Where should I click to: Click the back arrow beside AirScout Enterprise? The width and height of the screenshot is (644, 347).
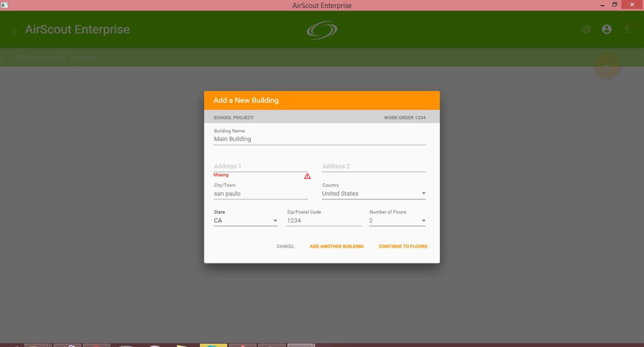tap(16, 32)
